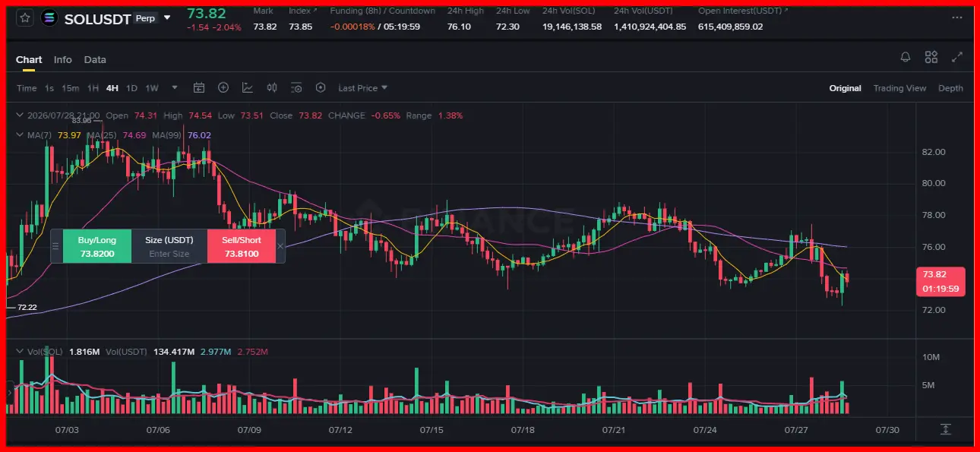Screen dimensions: 980x452
Task: Click the Sell/Short 73.8100 button
Action: [241, 247]
